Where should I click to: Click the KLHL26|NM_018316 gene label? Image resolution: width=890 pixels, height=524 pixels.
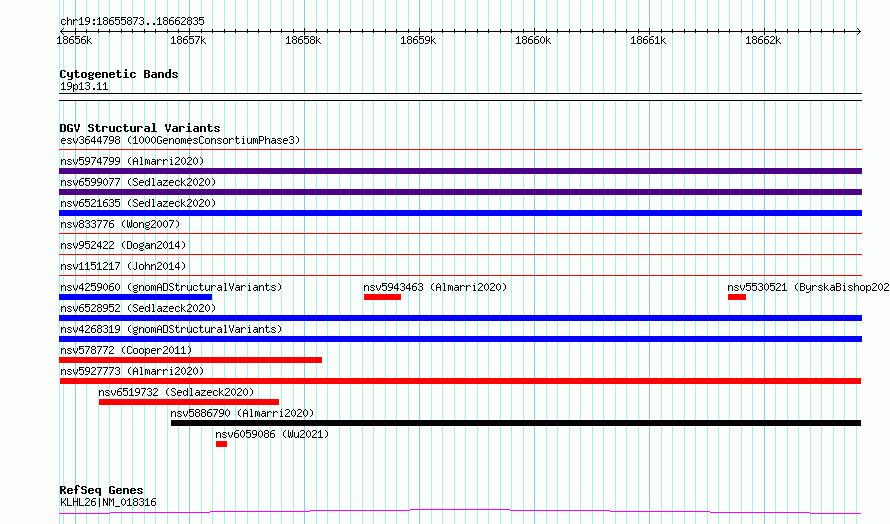[x=108, y=502]
